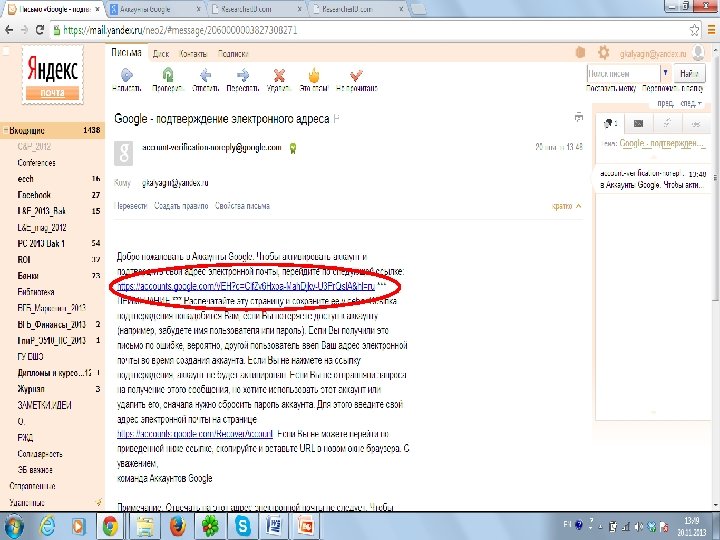Mark as unread with the checkmark icon
720x540 pixels.
[x=356, y=75]
